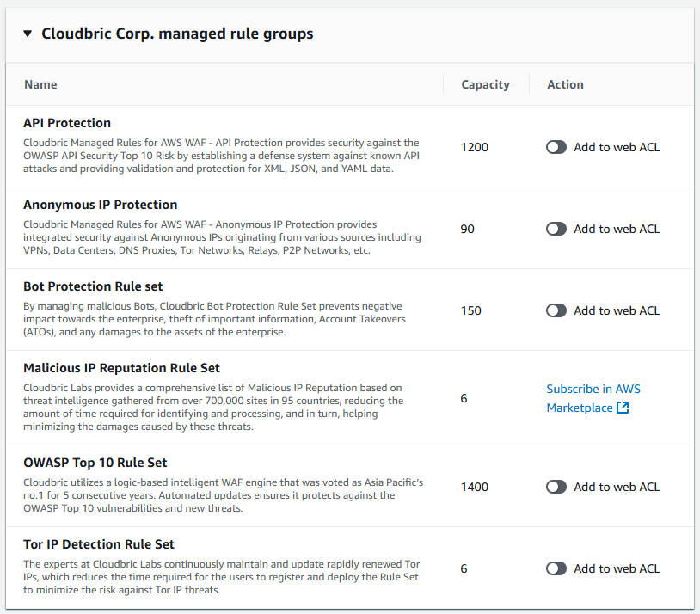Open the Subscribe in AWS Marketplace link

tap(593, 389)
